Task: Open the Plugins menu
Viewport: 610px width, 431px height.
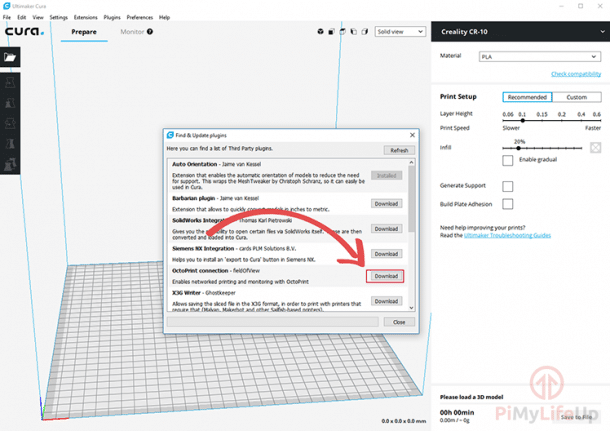Action: (111, 17)
